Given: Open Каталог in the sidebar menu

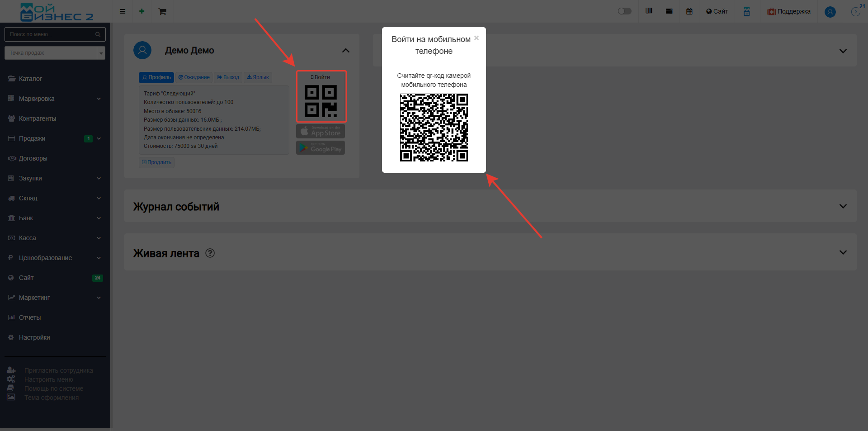Looking at the screenshot, I should [x=30, y=79].
